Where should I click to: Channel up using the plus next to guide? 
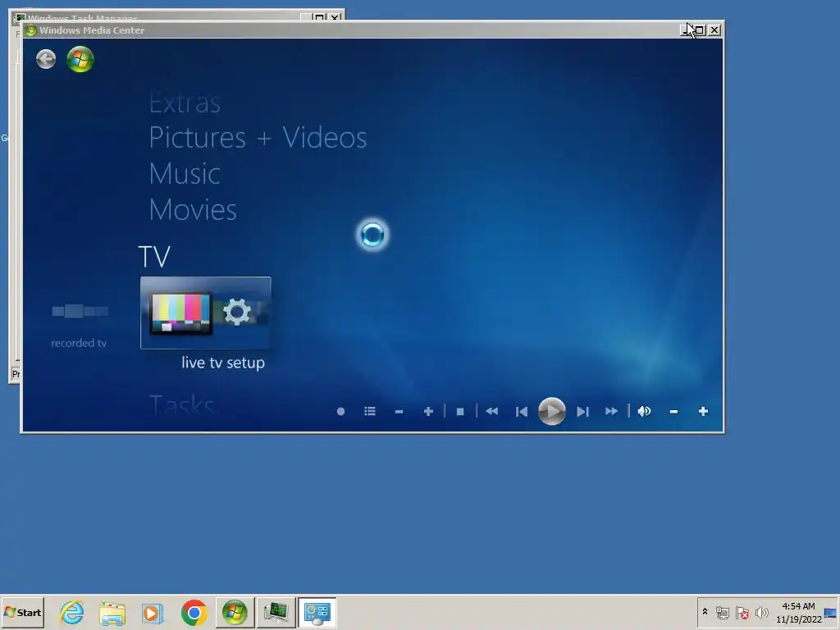428,412
